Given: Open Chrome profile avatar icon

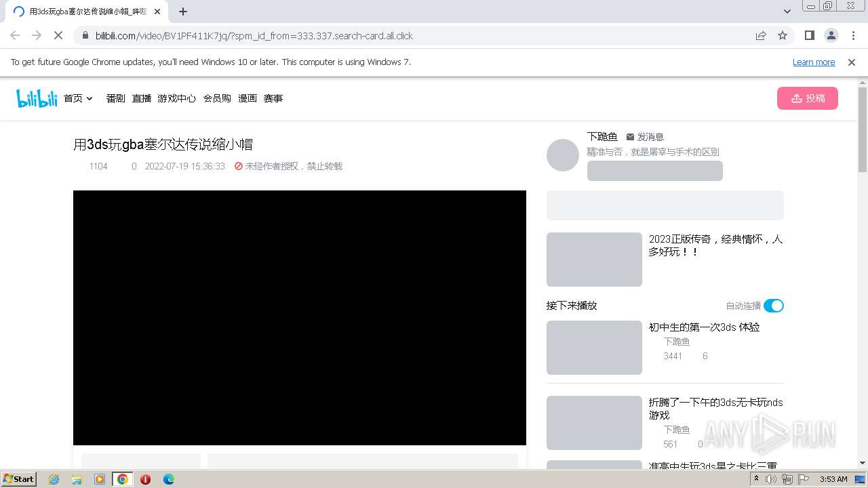Looking at the screenshot, I should [831, 35].
